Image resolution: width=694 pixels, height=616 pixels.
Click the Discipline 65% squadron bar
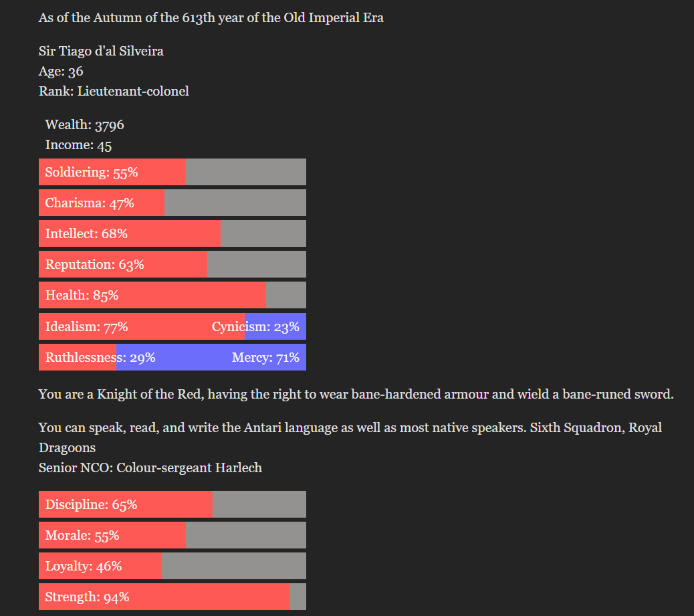coord(172,504)
